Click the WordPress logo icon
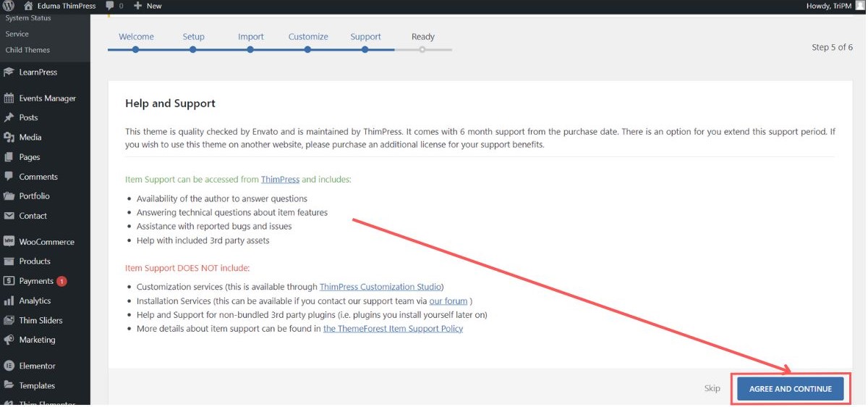This screenshot has width=868, height=407. click(x=9, y=6)
